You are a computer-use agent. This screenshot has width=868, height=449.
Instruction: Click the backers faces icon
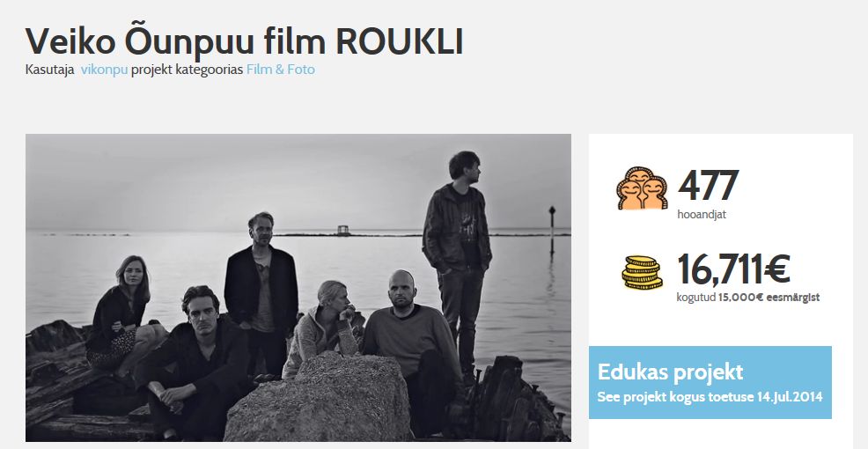642,188
